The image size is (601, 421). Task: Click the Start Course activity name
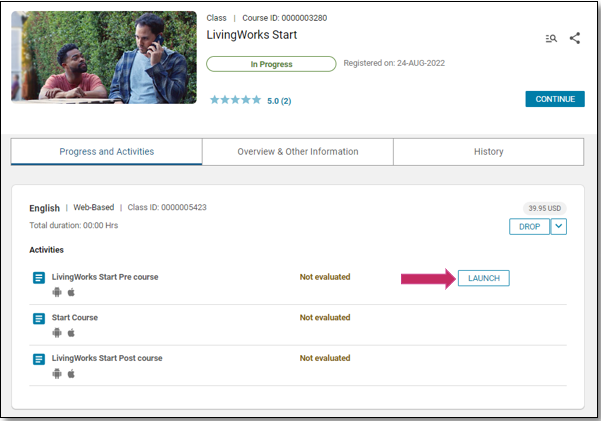(x=75, y=317)
